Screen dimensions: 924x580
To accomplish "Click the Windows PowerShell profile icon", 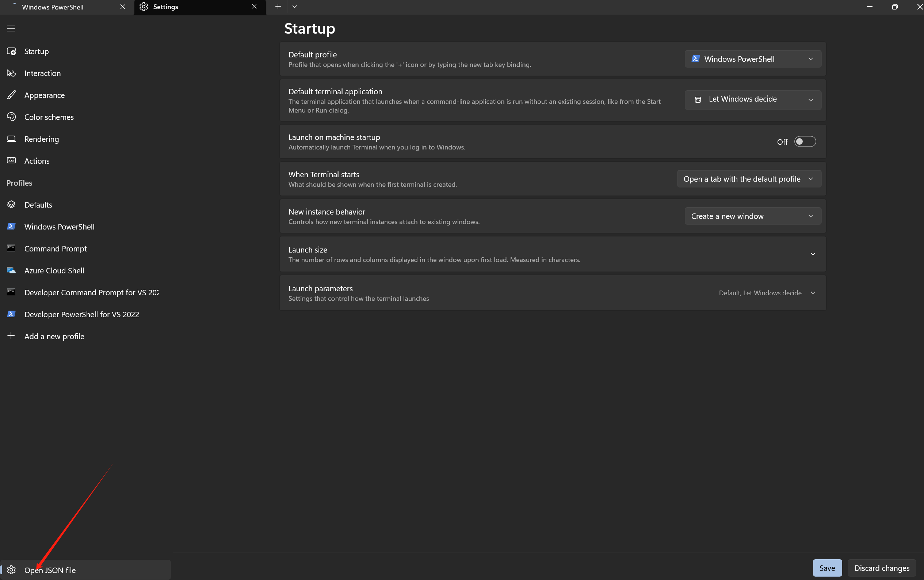I will [11, 226].
